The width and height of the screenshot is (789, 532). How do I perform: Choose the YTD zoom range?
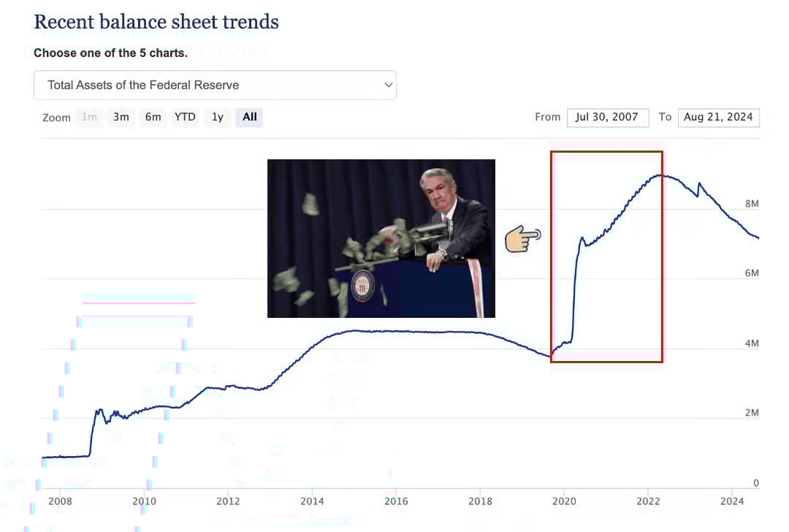(x=185, y=117)
